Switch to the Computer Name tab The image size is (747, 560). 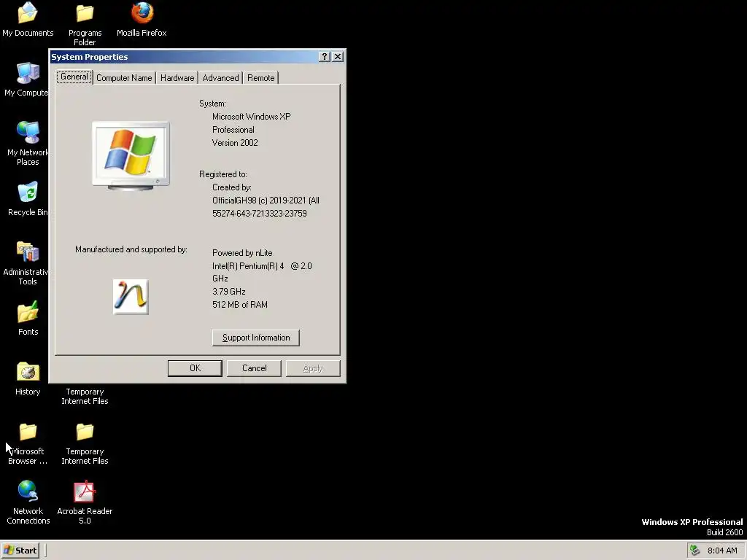pos(124,78)
